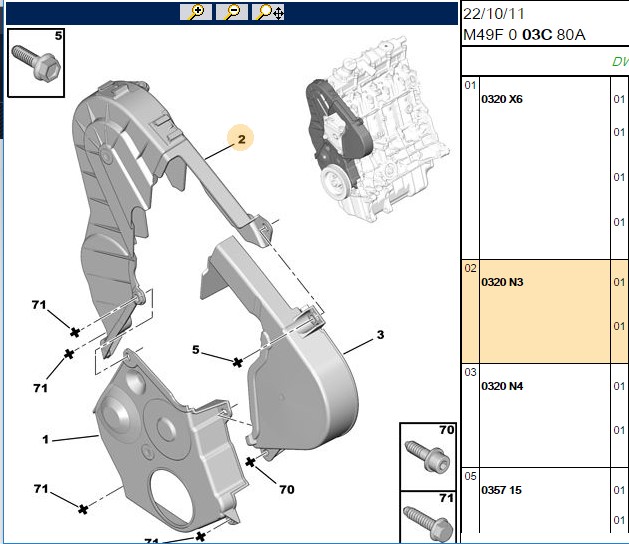
Task: Click row index 05 in parts table
Action: pyautogui.click(x=470, y=476)
